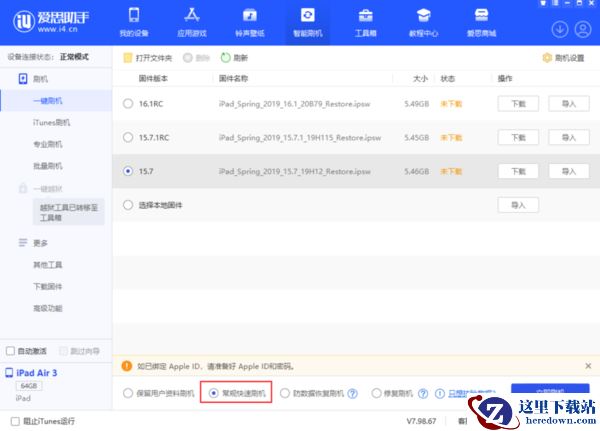The width and height of the screenshot is (600, 431).
Task: Import firmware for the 15.7.1RC row
Action: (x=569, y=137)
